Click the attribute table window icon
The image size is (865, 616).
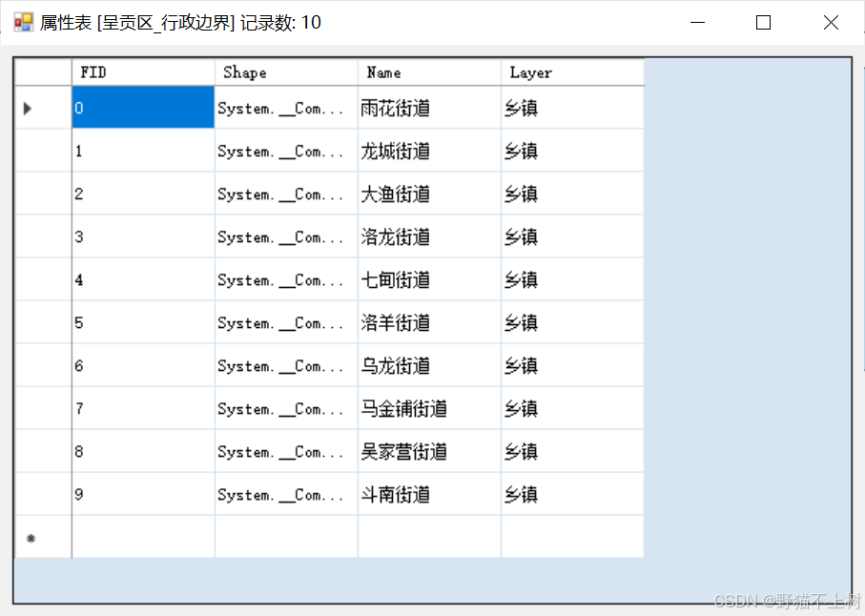tap(21, 21)
